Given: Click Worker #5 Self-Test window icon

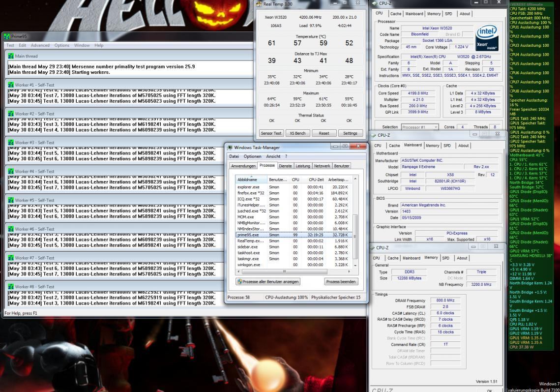Looking at the screenshot, I should click(x=11, y=201).
